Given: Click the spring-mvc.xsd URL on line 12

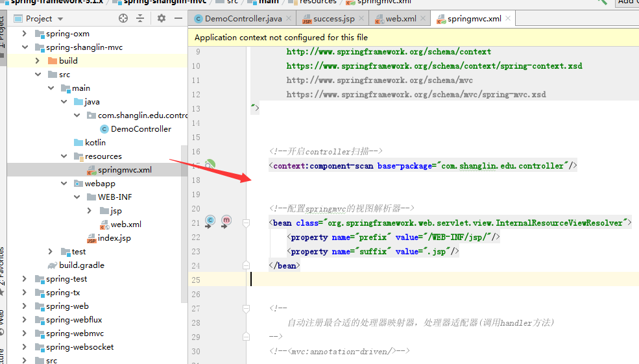Looking at the screenshot, I should 416,95.
